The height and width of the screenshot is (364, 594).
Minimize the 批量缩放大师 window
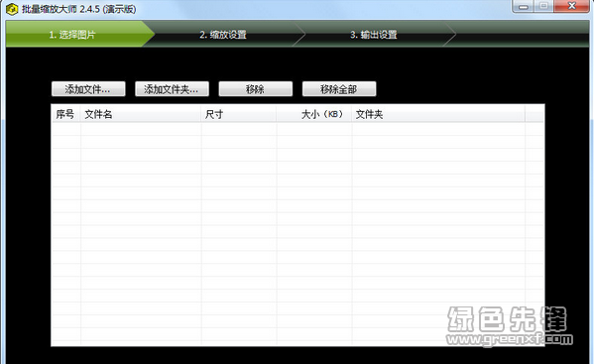[x=524, y=6]
